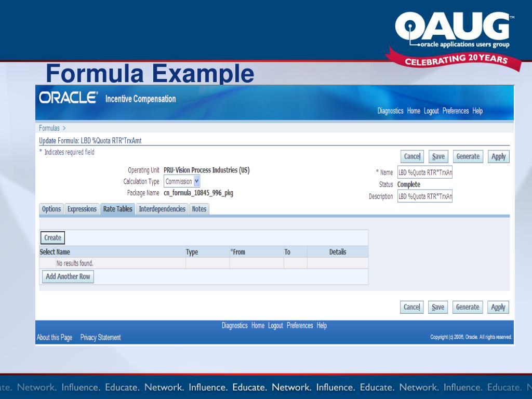The width and height of the screenshot is (532, 399).
Task: Click the Oracle logo in the application banner
Action: click(69, 98)
